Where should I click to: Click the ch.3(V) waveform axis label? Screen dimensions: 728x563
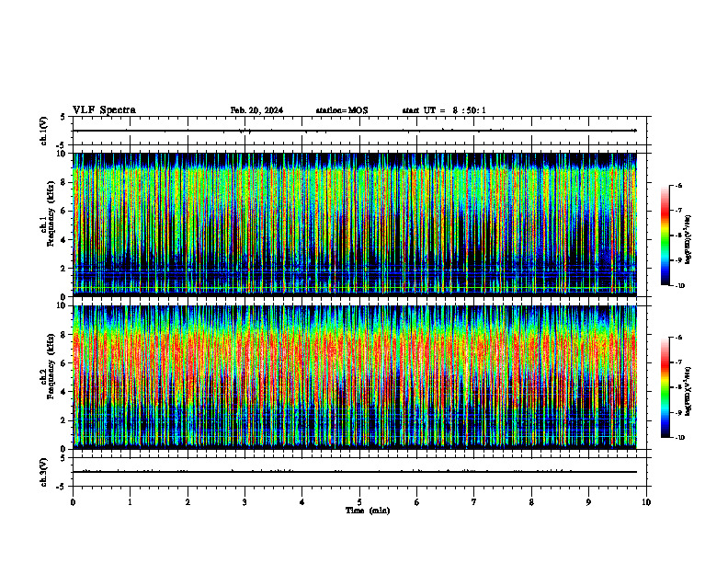click(44, 472)
